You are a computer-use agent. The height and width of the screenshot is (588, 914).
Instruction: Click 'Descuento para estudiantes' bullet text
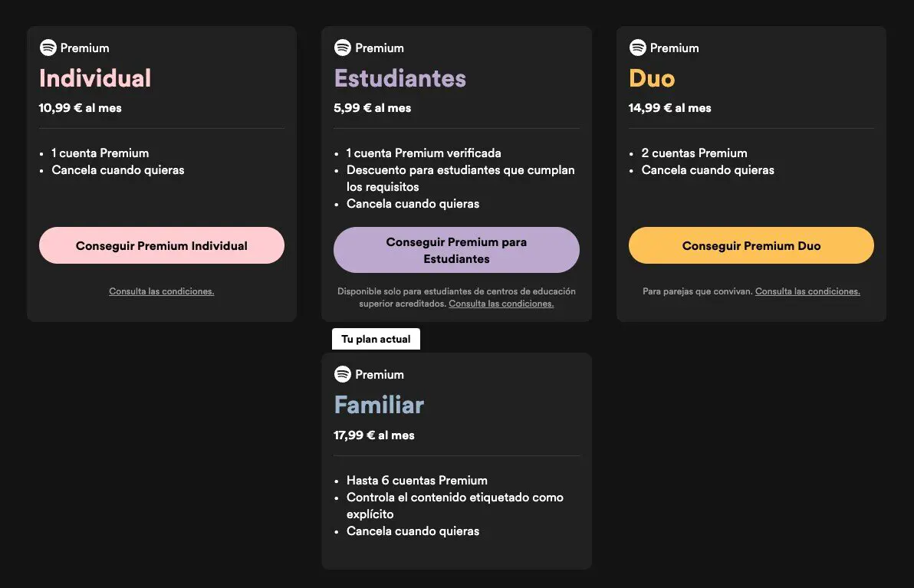(x=461, y=179)
